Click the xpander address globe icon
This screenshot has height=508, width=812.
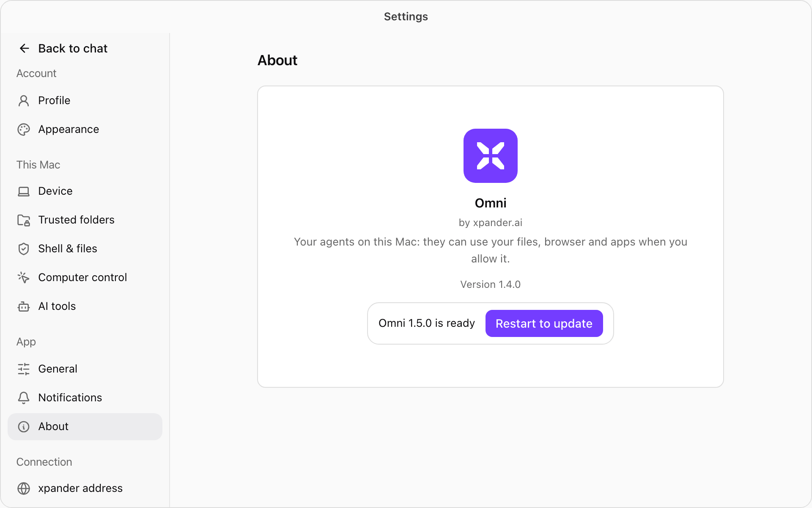(24, 489)
